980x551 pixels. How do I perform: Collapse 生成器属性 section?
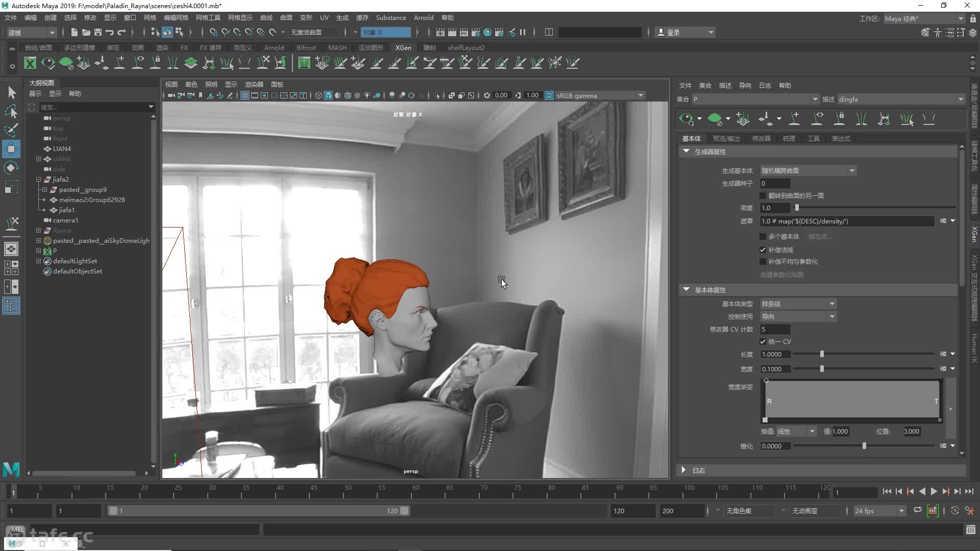[687, 152]
